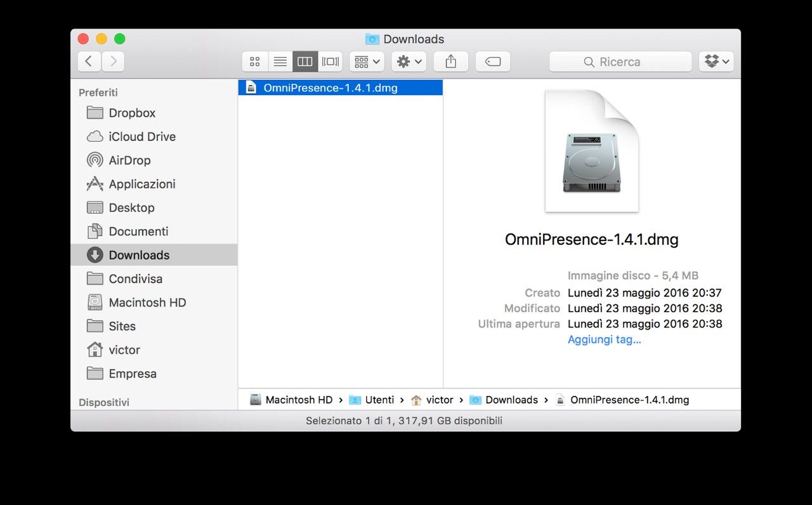The width and height of the screenshot is (812, 505).
Task: Go forward with the right arrow button
Action: click(x=113, y=62)
